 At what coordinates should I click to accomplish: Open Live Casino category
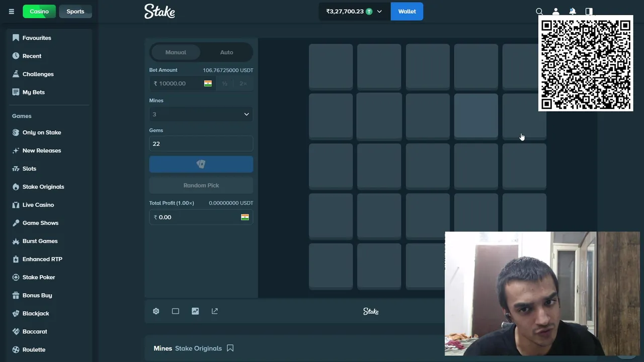pyautogui.click(x=38, y=205)
